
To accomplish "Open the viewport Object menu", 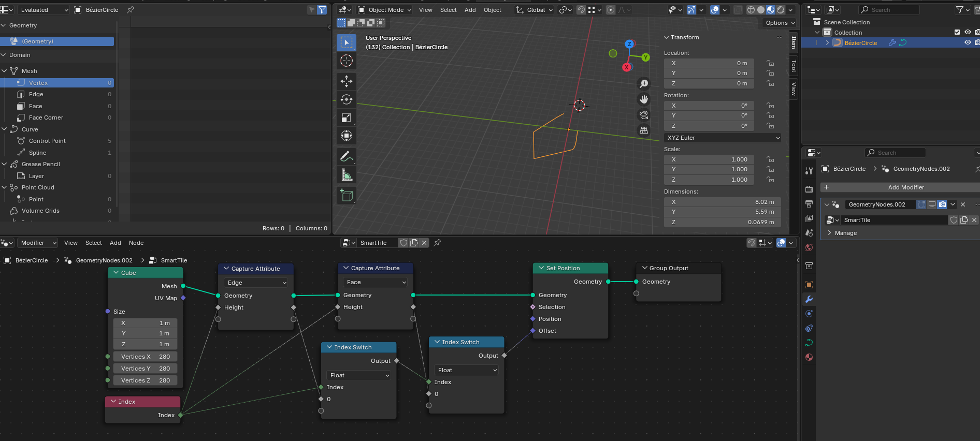I will click(492, 10).
